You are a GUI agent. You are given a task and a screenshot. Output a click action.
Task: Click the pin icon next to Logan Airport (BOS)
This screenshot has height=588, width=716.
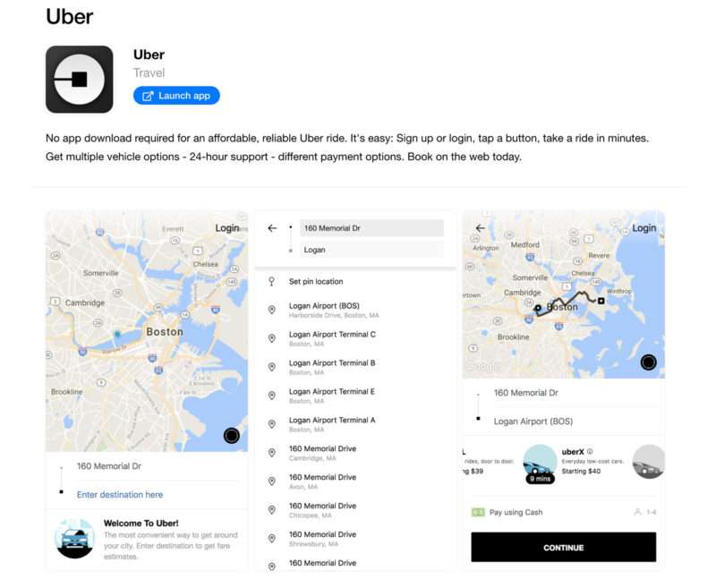point(272,310)
